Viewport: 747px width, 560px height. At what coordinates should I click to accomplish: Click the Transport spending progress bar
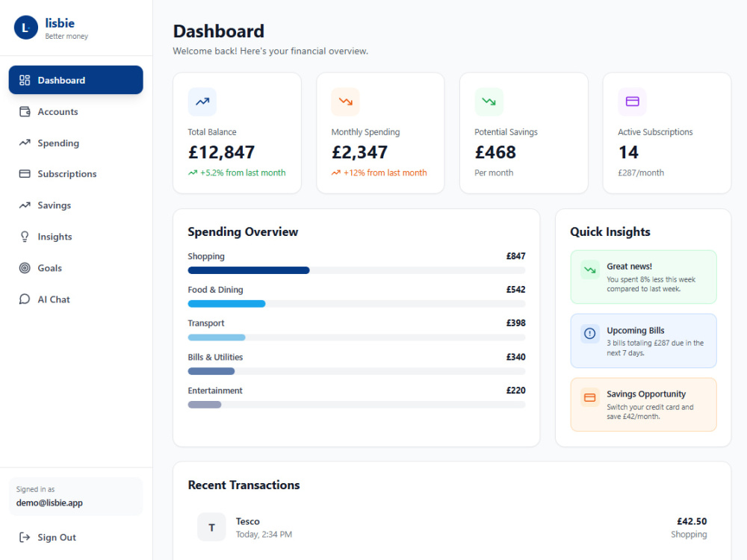[356, 337]
